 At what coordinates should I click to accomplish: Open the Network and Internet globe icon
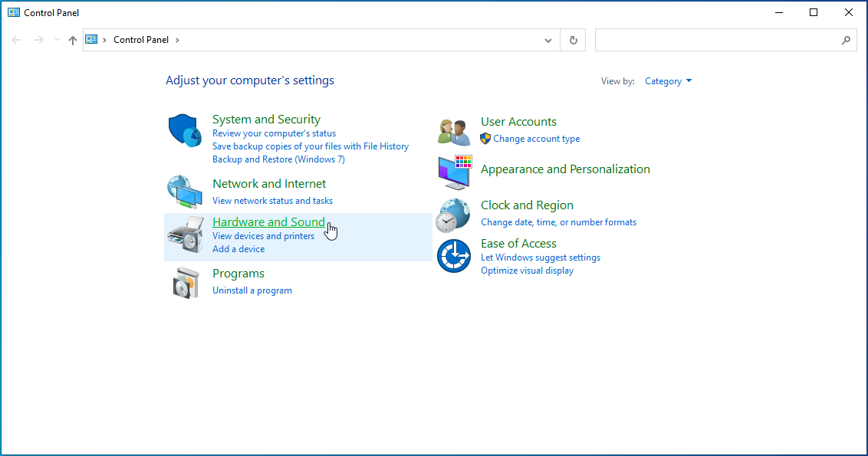[x=185, y=192]
